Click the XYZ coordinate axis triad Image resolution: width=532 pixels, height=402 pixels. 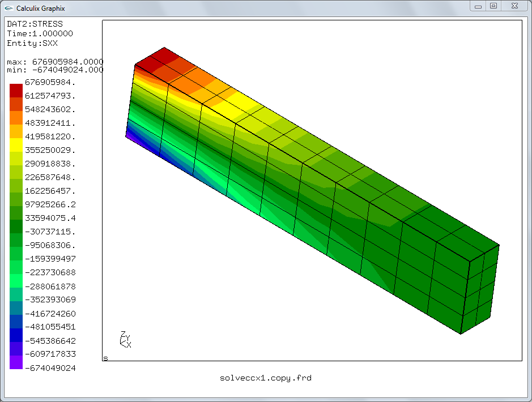click(125, 339)
